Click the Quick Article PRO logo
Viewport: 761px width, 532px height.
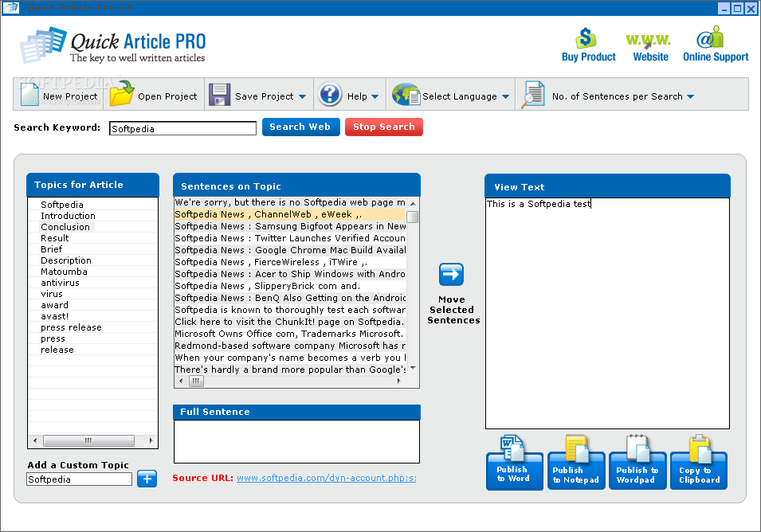click(112, 45)
